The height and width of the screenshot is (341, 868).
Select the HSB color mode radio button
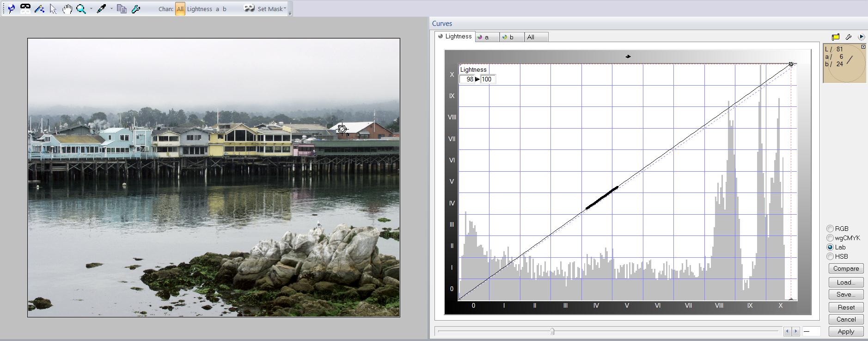coord(830,256)
